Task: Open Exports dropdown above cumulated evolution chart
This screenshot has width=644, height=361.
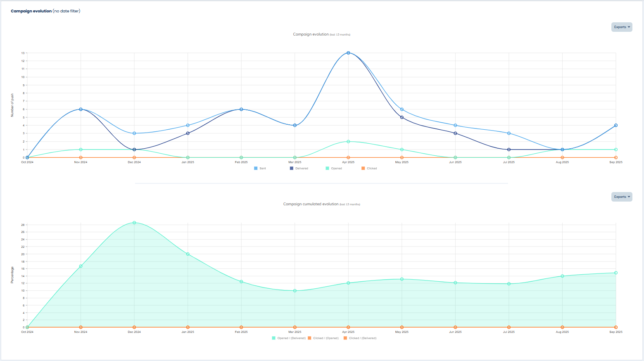Action: click(622, 197)
